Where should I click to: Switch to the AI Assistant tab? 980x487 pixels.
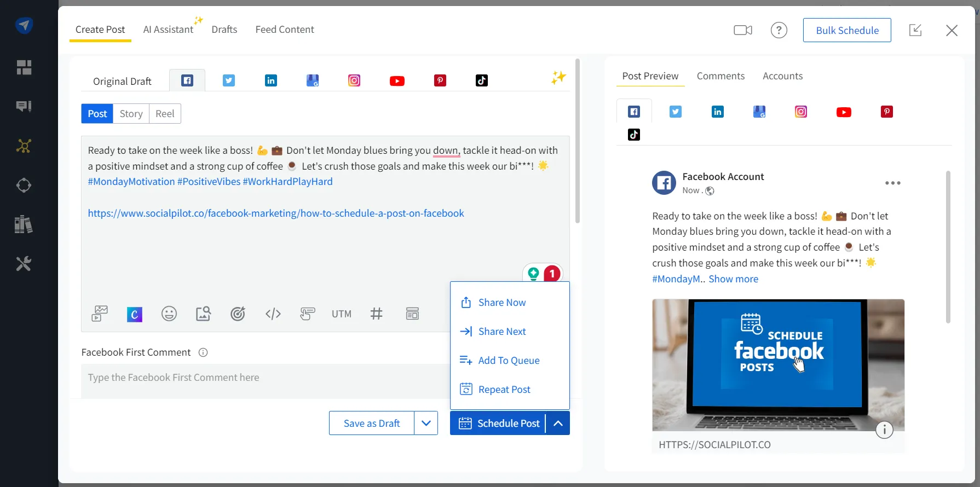169,30
